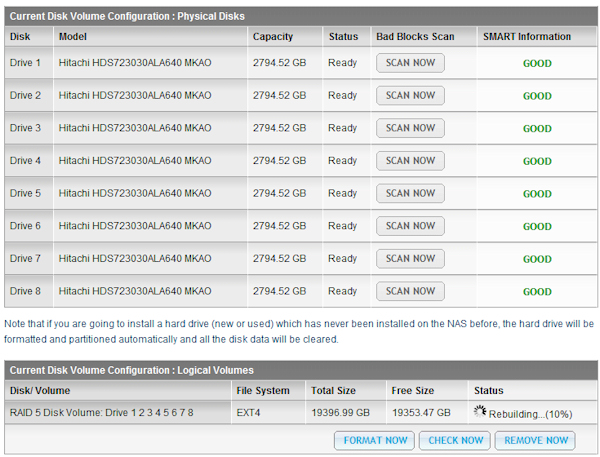Screen dimensions: 600x457
Task: View GOOD SMART status of Drive 4
Action: (x=537, y=162)
